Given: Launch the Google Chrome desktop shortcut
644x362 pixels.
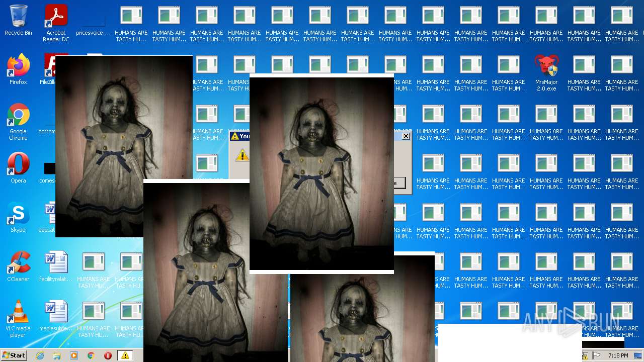Looking at the screenshot, I should tap(18, 122).
